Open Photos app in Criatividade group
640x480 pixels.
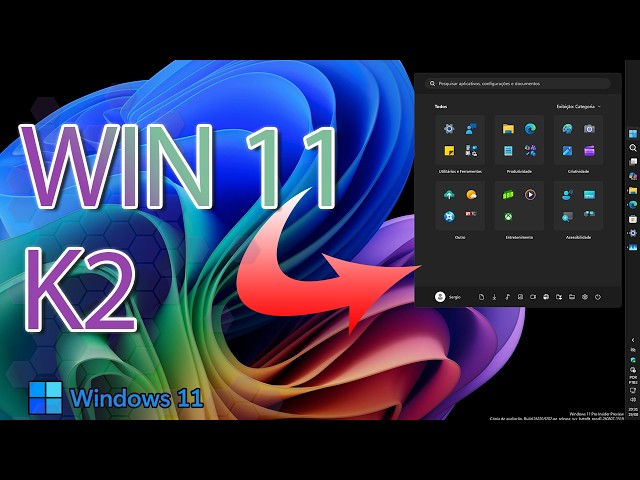[x=567, y=151]
